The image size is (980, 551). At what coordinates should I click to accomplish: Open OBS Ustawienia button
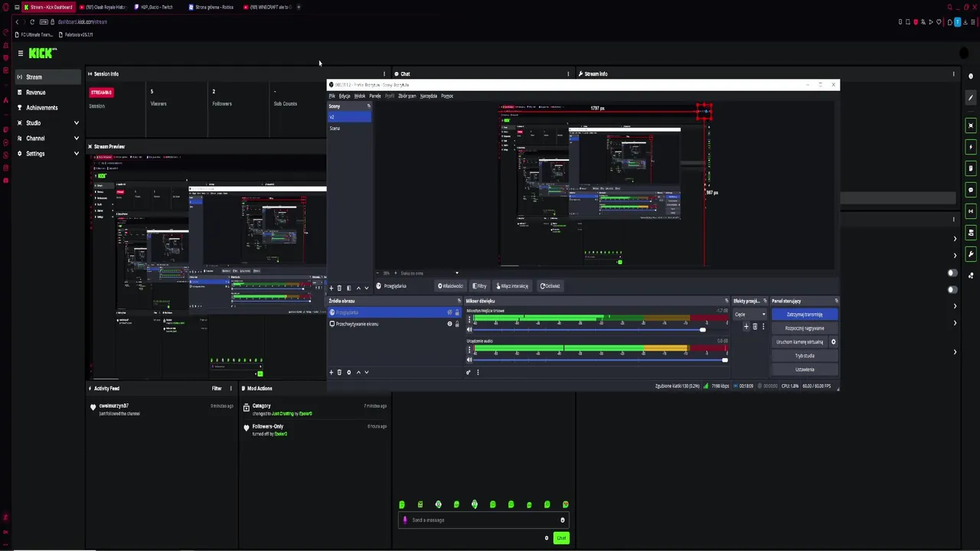[804, 370]
